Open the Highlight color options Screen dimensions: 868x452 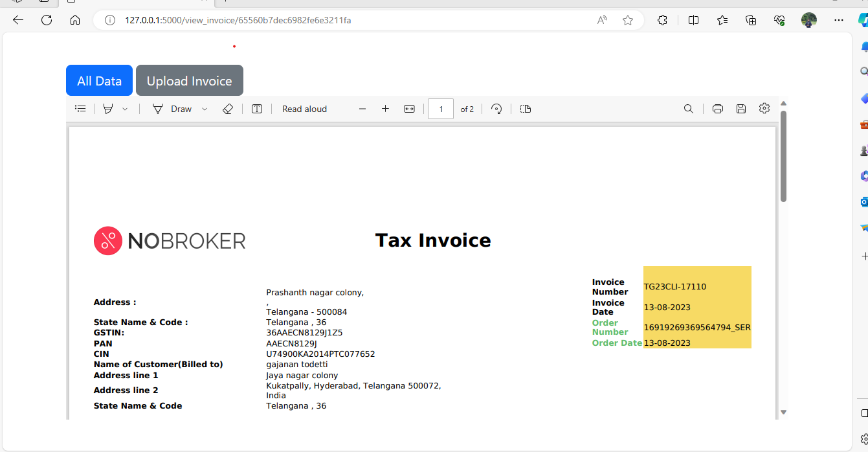point(126,108)
